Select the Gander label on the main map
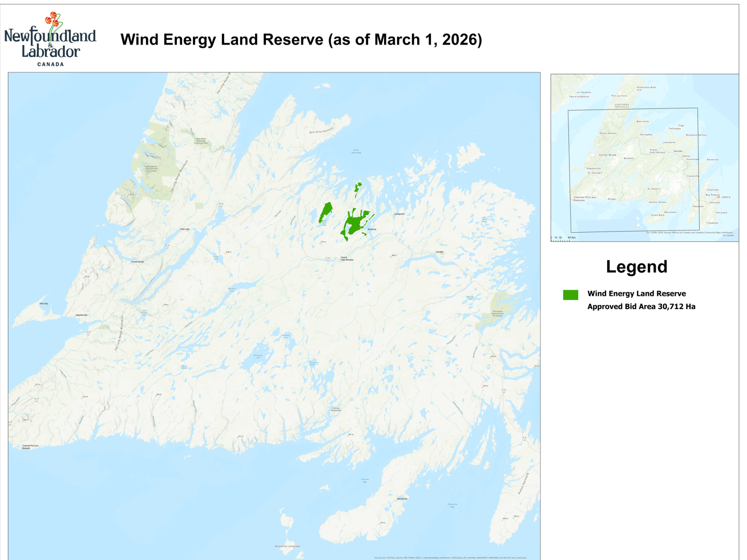 click(439, 251)
